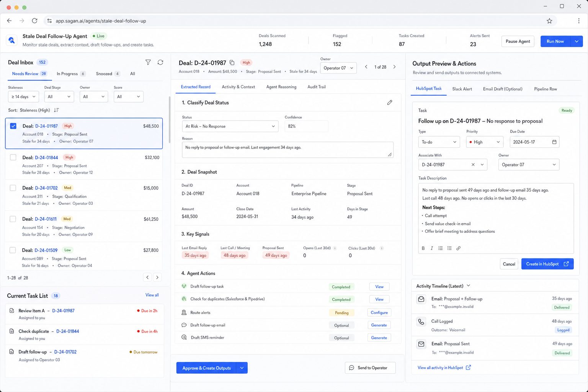The image size is (588, 392).
Task: Show info for Clicks (Last 30d)
Action: pyautogui.click(x=382, y=248)
